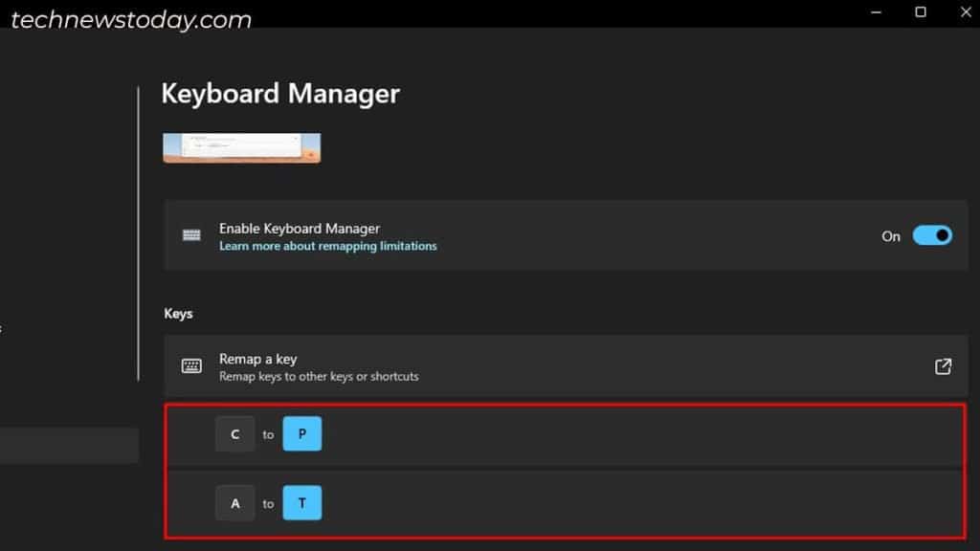Image resolution: width=980 pixels, height=551 pixels.
Task: Click the maximize icon in the title bar
Action: [x=920, y=12]
